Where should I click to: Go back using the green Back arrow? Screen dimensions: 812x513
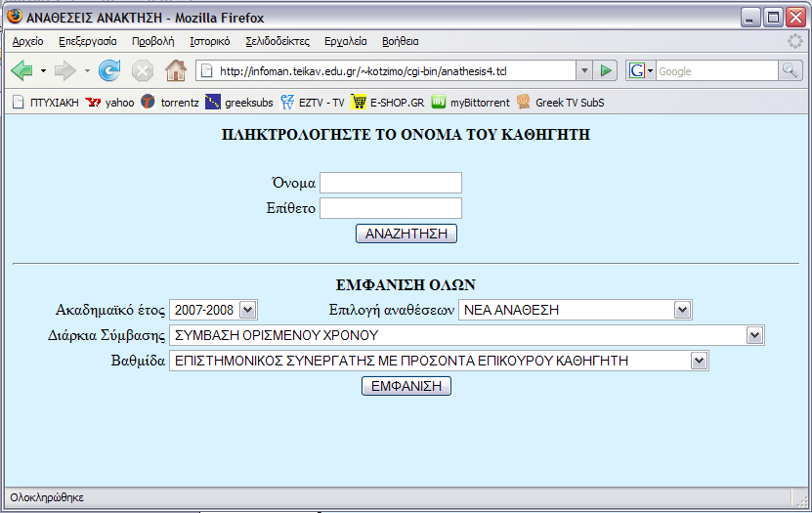pyautogui.click(x=21, y=70)
